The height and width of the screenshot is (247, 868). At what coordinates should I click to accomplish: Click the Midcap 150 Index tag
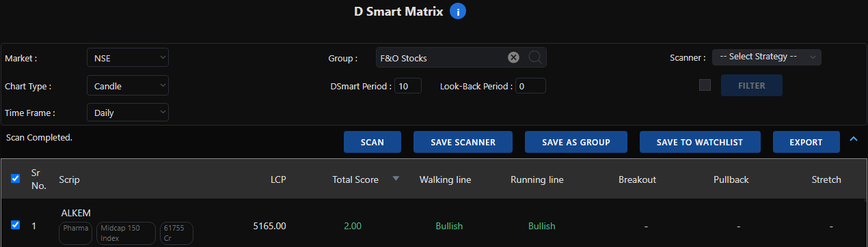[x=125, y=233]
